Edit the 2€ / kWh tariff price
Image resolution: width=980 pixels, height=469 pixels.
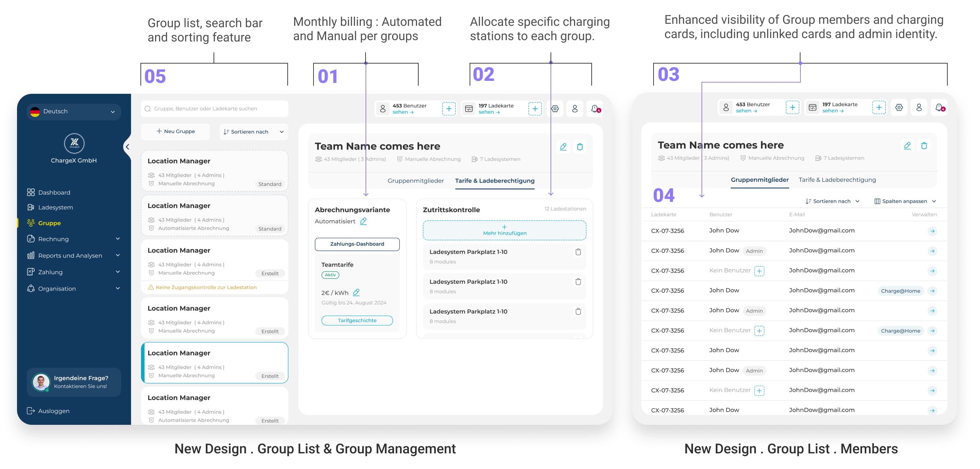point(356,293)
